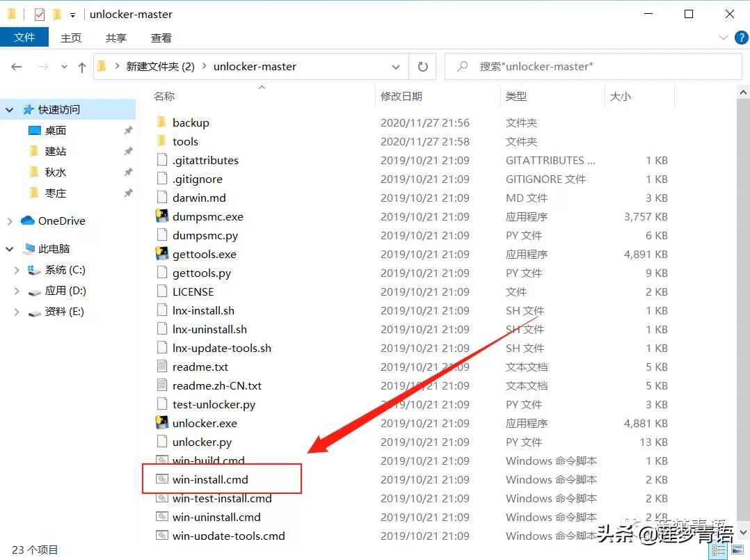Expand the 资料 (E:) drive node
Image resolution: width=750 pixels, height=560 pixels.
[17, 312]
